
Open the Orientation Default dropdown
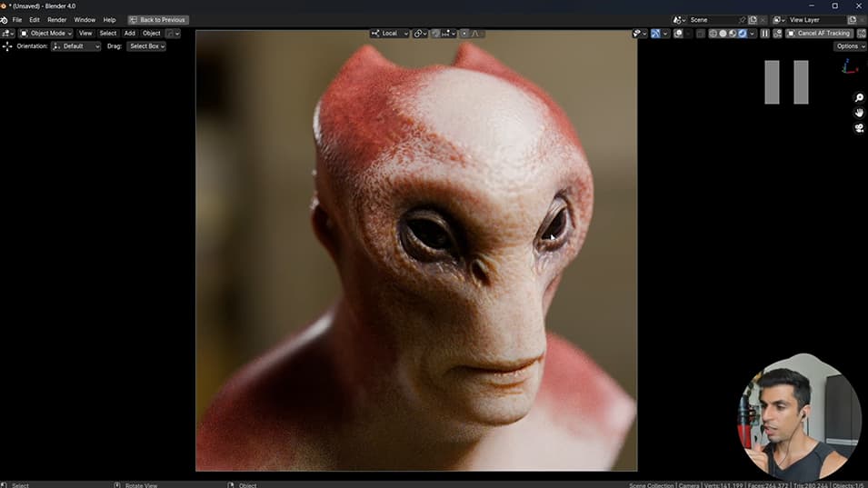[x=75, y=46]
